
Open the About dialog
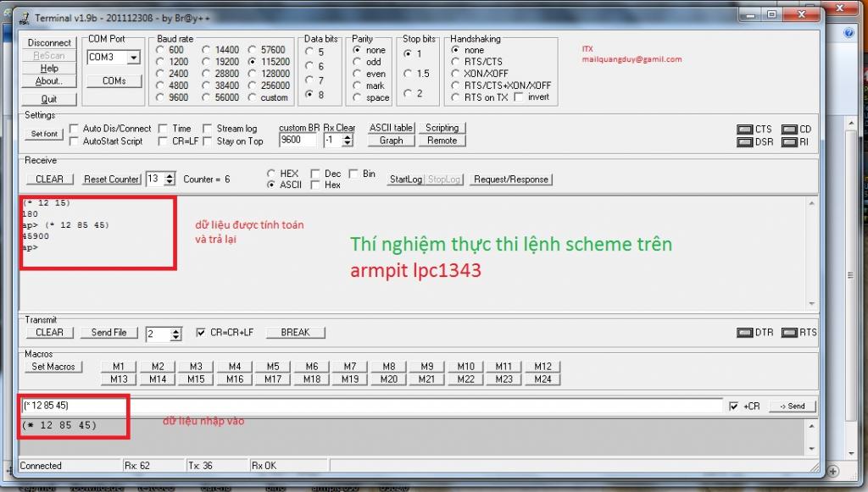pos(49,80)
